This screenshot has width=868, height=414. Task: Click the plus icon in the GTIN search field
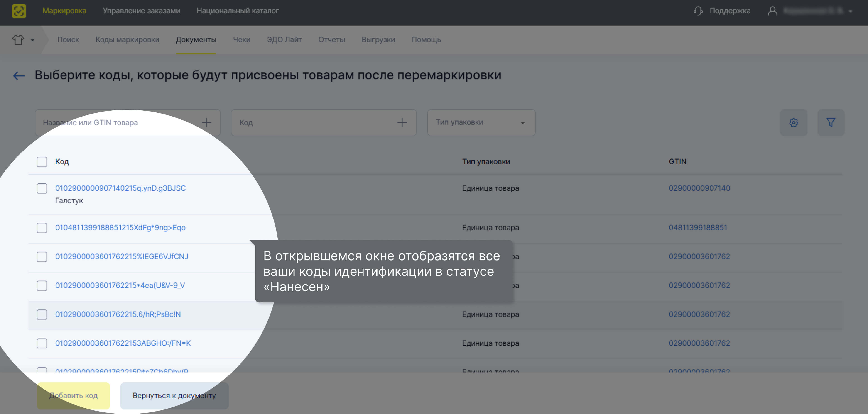pos(206,122)
